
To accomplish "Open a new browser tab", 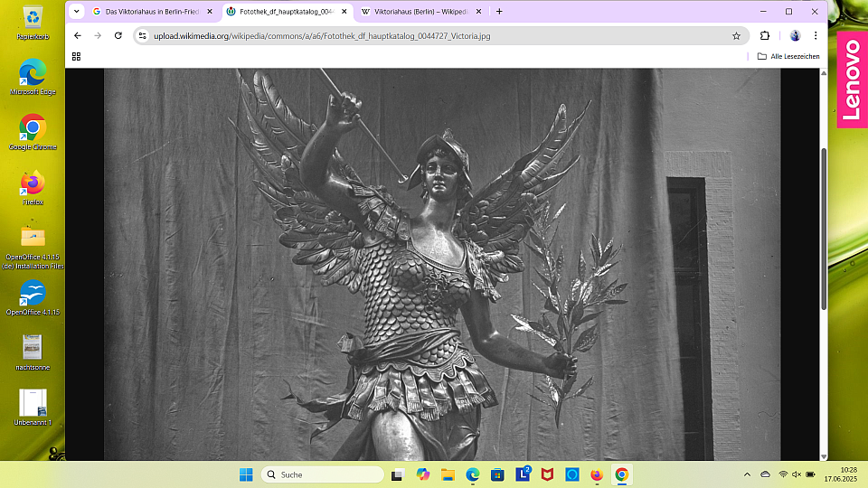I will [x=499, y=11].
